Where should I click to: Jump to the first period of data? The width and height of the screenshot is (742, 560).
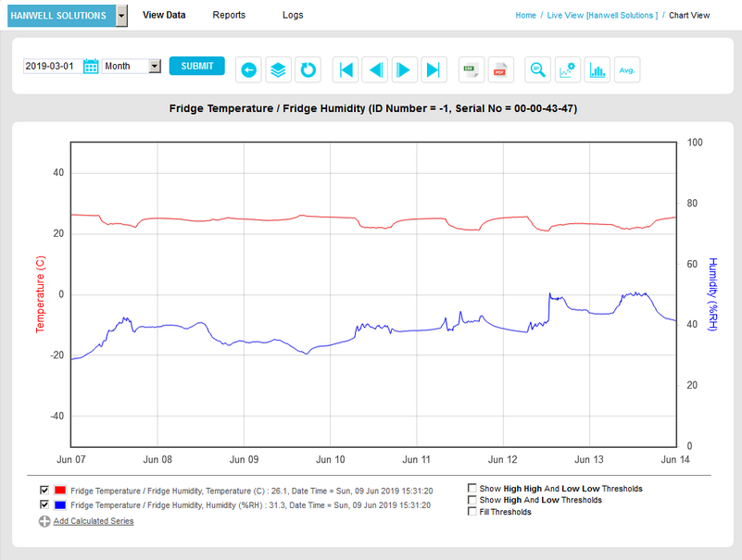(346, 69)
